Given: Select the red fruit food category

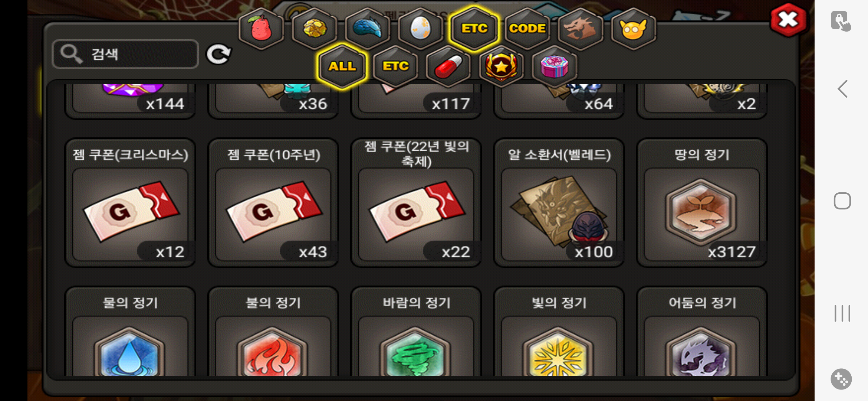Looking at the screenshot, I should 262,28.
